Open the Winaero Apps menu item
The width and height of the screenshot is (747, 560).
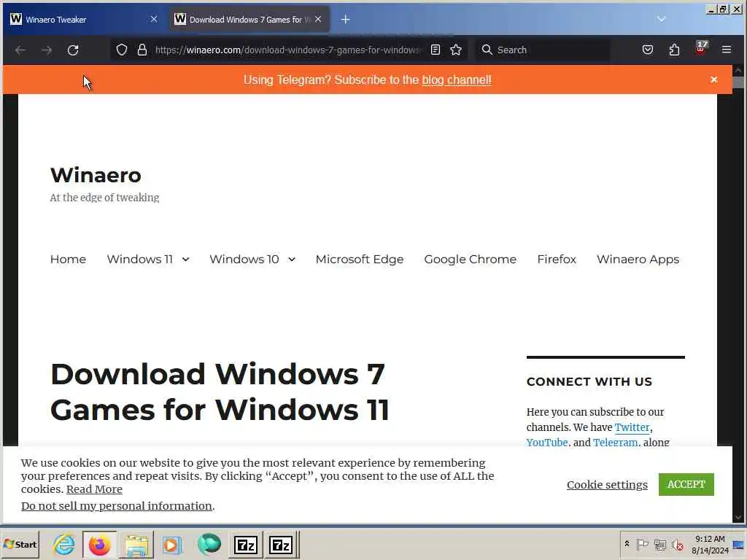[638, 260]
